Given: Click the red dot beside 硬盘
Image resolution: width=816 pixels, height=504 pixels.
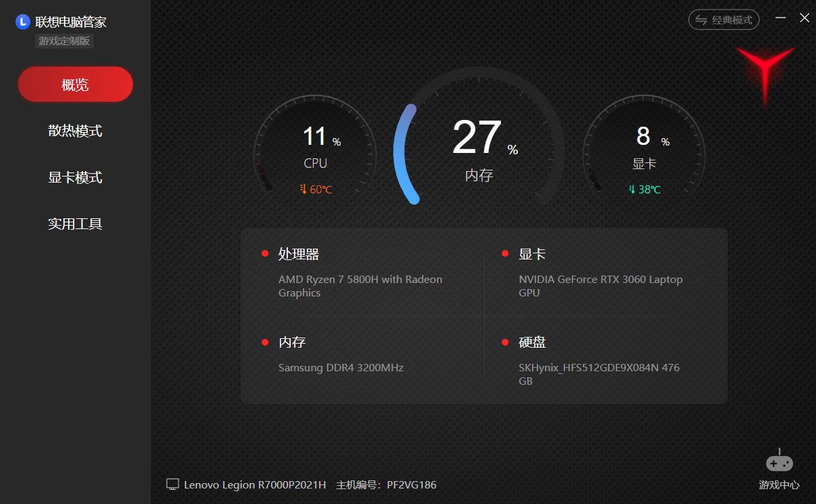Looking at the screenshot, I should 505,342.
